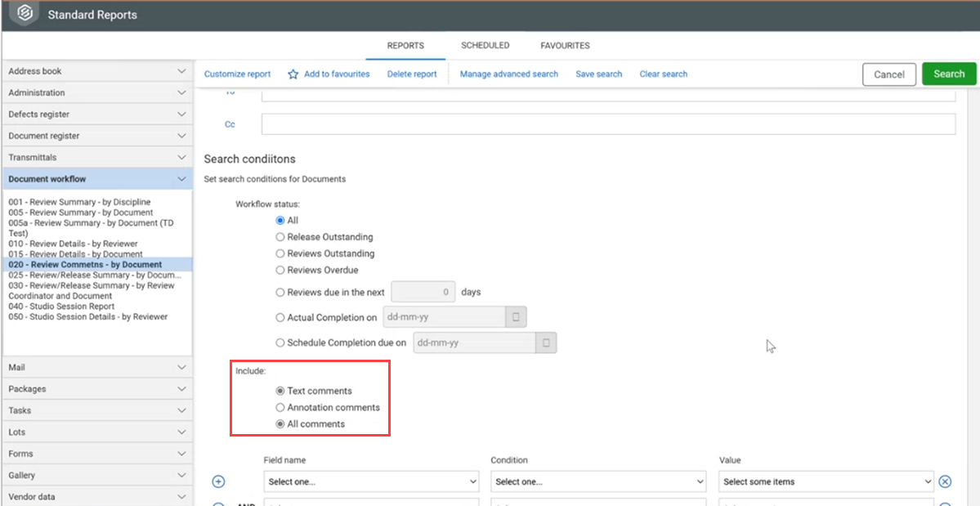Expand the Administration section

pos(97,92)
